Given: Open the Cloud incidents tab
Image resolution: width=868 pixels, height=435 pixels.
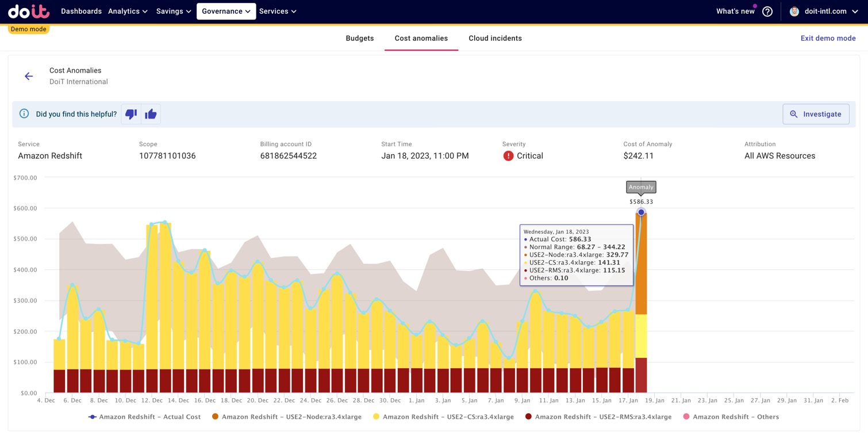Looking at the screenshot, I should pyautogui.click(x=495, y=39).
